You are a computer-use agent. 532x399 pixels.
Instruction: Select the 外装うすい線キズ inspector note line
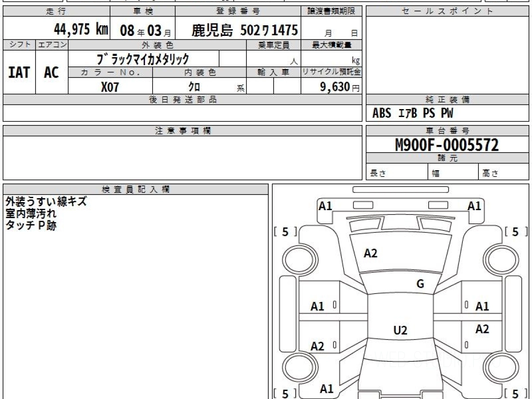(46, 201)
